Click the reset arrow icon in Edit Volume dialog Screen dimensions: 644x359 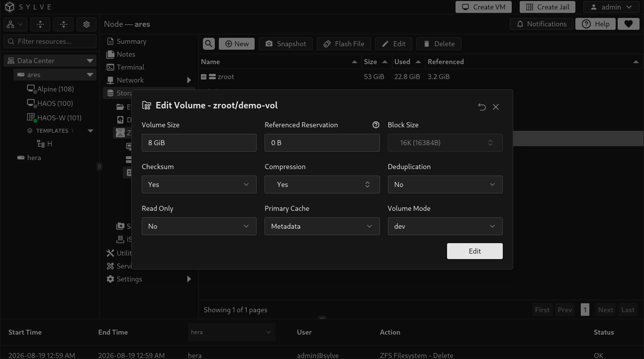click(x=482, y=107)
